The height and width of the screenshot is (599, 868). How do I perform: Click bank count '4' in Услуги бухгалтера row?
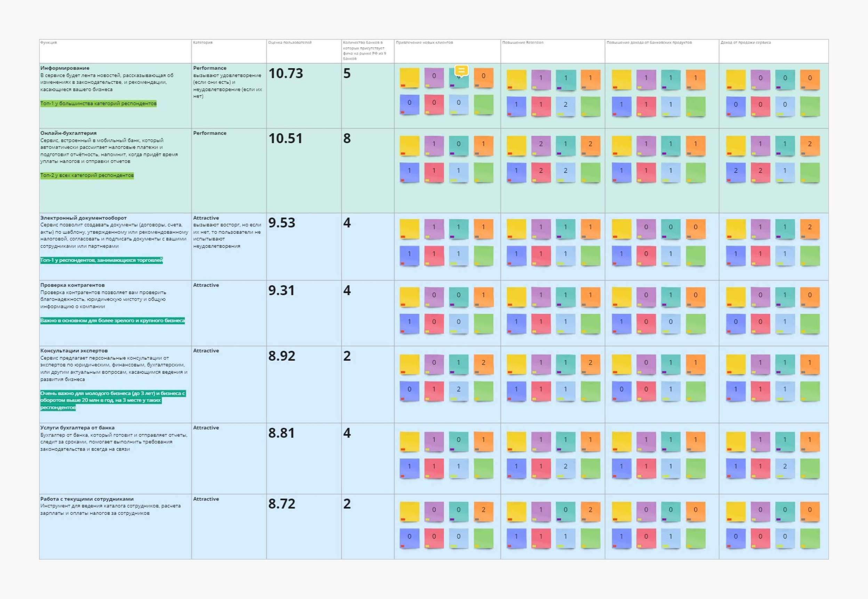[x=347, y=433]
